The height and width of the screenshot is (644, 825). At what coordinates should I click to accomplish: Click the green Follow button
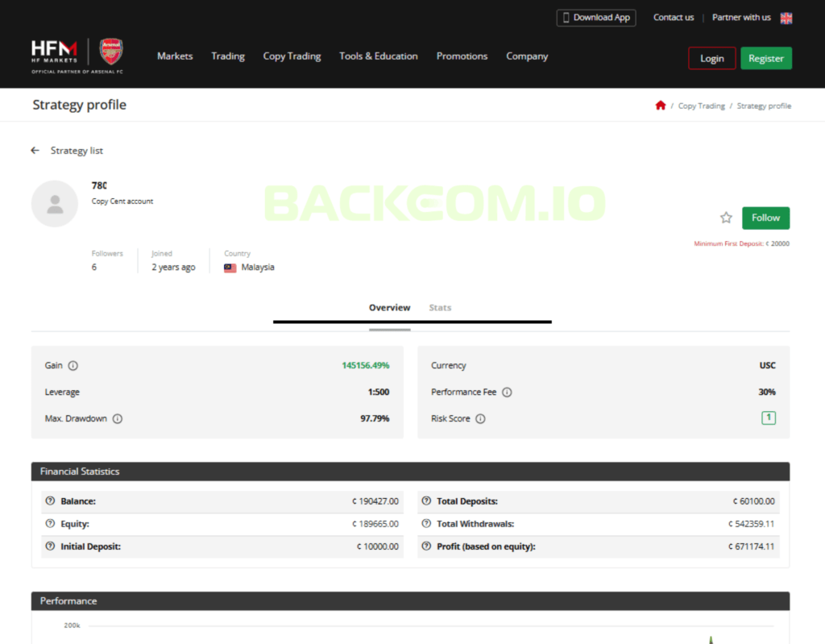765,218
